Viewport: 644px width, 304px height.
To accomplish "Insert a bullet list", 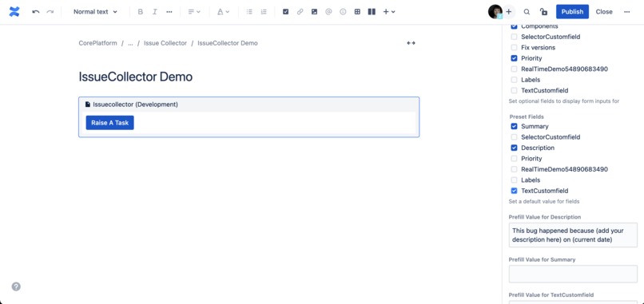I will [x=249, y=12].
